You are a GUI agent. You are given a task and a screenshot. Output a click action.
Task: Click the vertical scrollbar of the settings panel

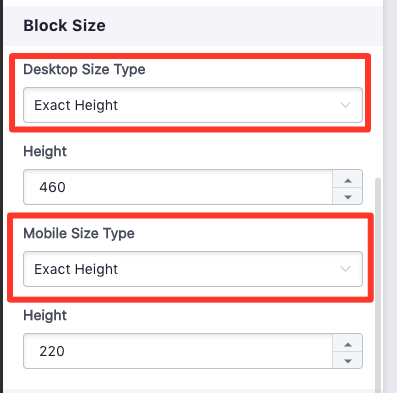pos(378,285)
